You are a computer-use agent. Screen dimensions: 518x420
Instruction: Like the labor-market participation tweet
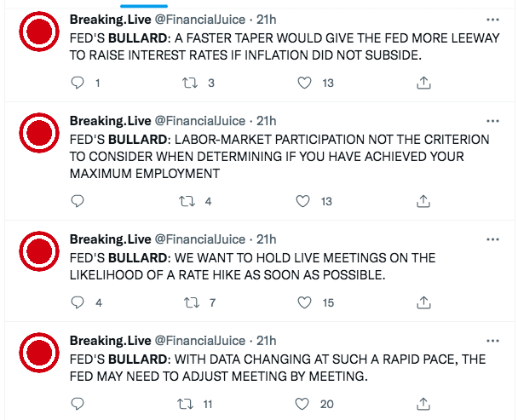point(304,201)
